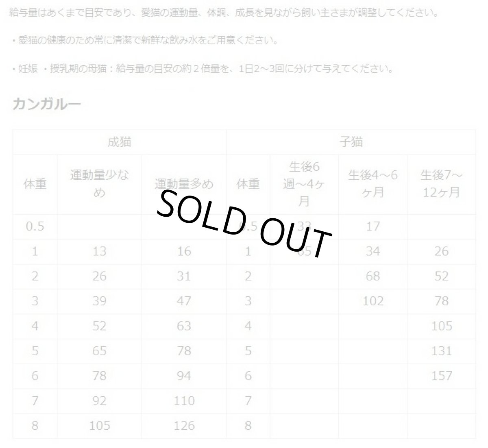Click the 運動量少なめ column header
488x448 pixels.
point(100,184)
